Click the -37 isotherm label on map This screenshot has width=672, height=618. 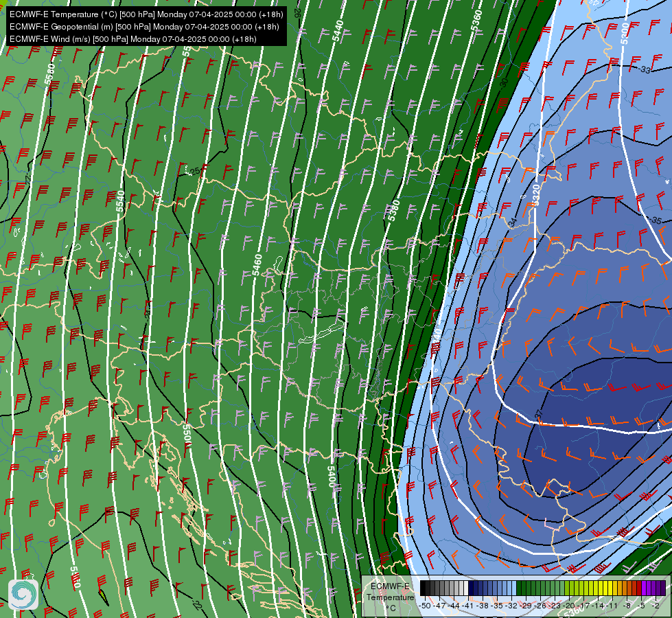click(539, 414)
